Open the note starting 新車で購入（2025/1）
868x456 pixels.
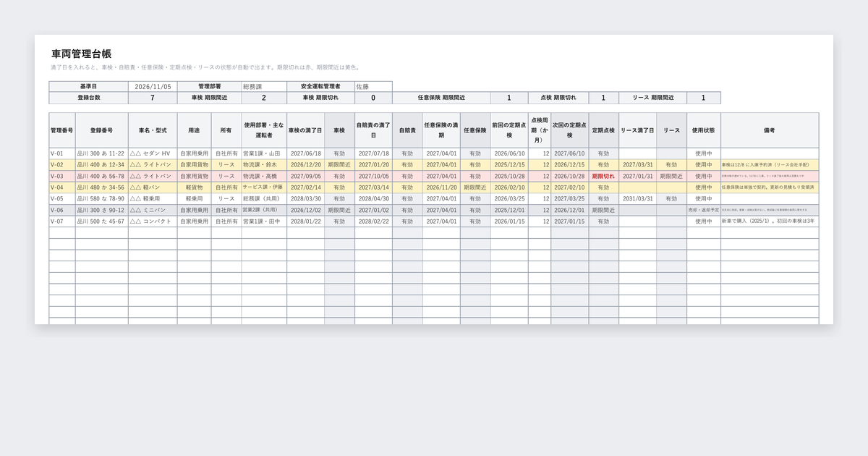pyautogui.click(x=770, y=221)
